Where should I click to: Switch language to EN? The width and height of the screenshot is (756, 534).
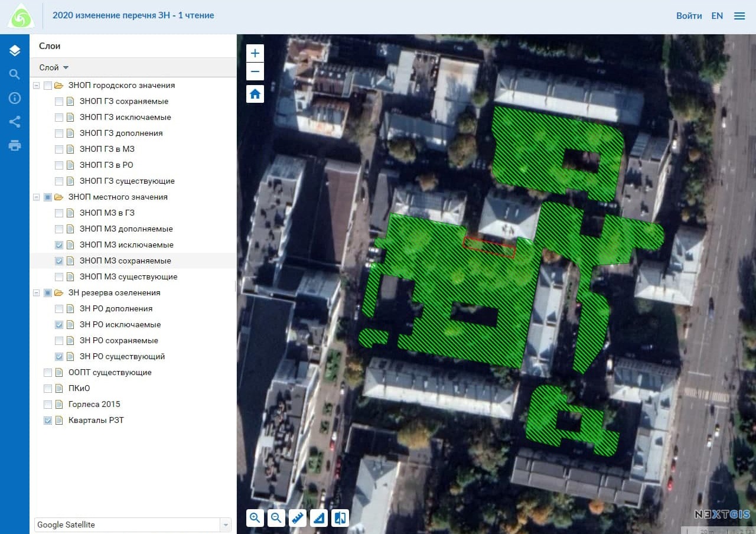click(x=717, y=16)
